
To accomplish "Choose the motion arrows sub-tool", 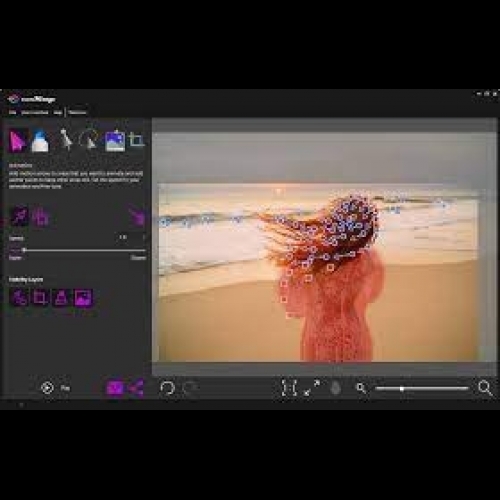I will [x=19, y=216].
